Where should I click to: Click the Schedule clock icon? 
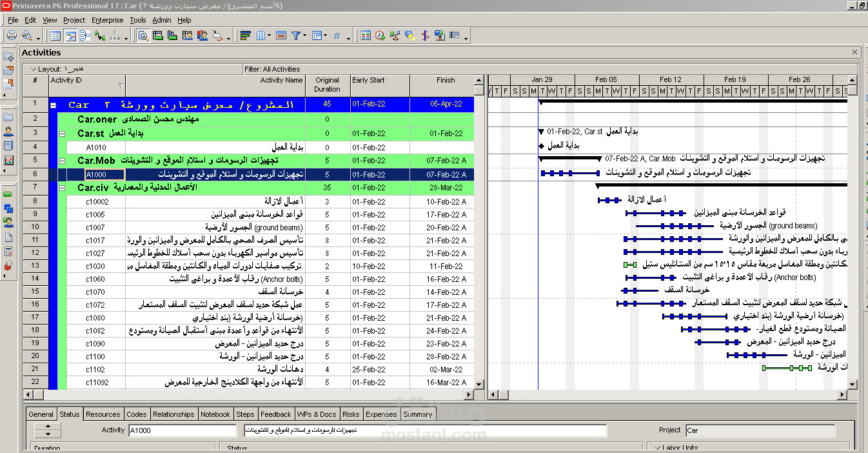coord(380,36)
